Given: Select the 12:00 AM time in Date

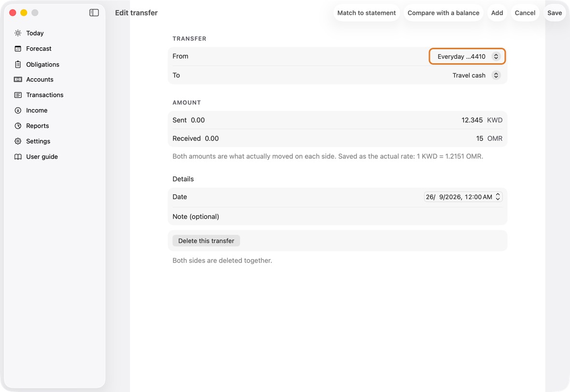Looking at the screenshot, I should click(x=478, y=197).
